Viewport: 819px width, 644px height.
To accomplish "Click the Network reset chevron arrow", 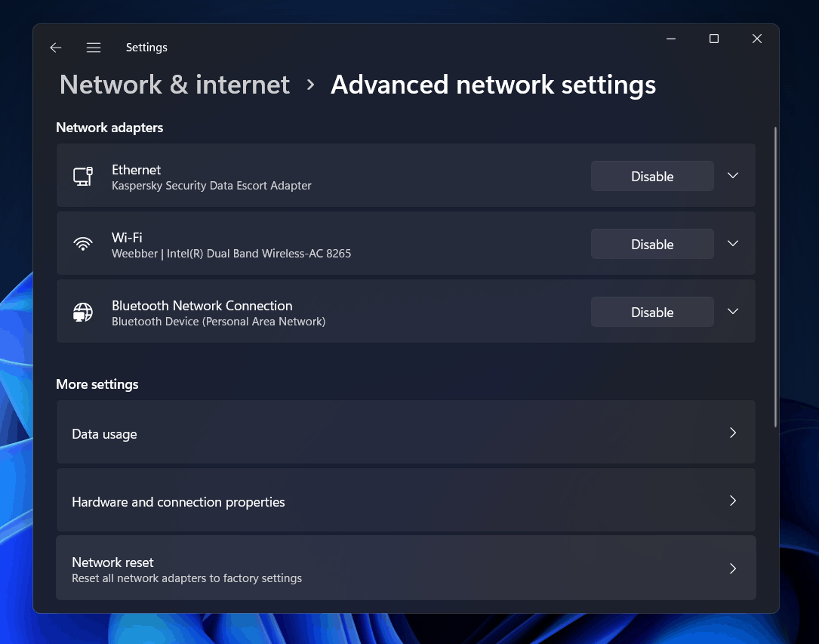I will pos(733,569).
